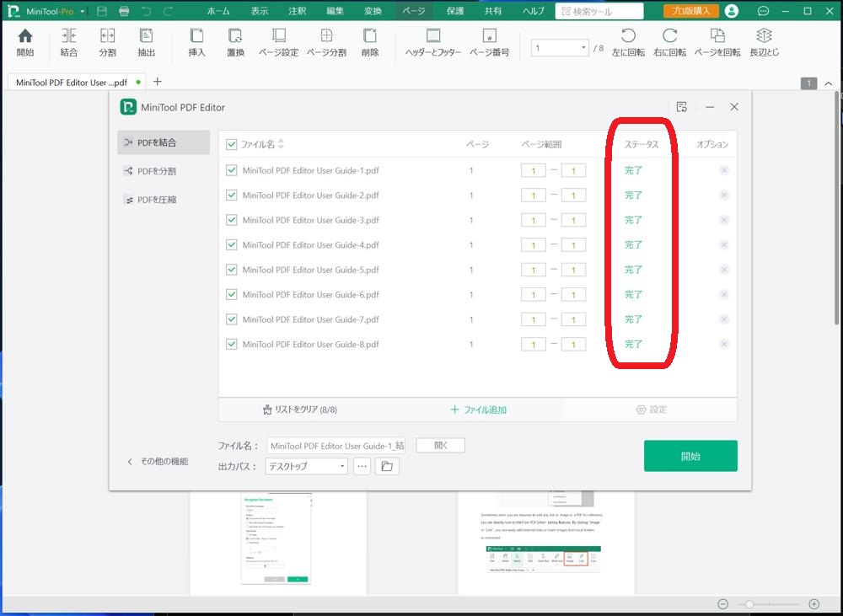Viewport: 843px width, 616px height.
Task: Click ファイル追加 to add files
Action: [x=479, y=410]
